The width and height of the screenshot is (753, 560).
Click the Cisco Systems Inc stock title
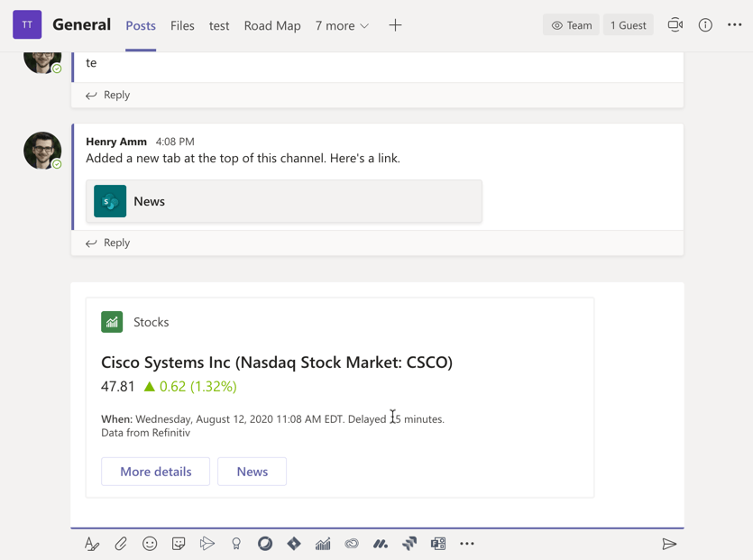[x=277, y=363]
